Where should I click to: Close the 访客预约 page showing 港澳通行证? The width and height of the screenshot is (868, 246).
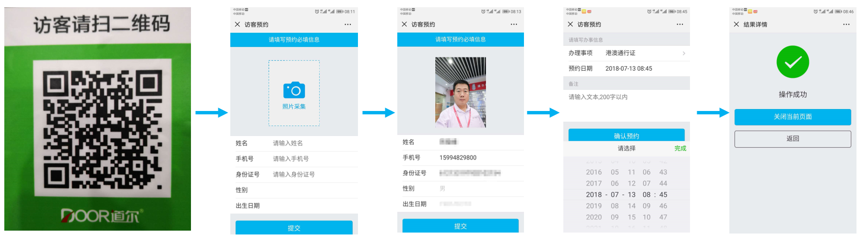pyautogui.click(x=570, y=24)
